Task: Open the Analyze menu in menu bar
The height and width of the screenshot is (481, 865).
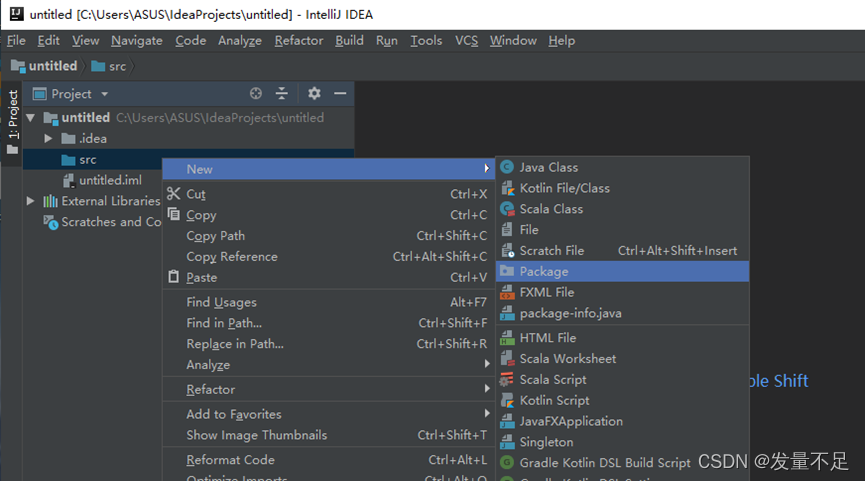Action: click(240, 41)
